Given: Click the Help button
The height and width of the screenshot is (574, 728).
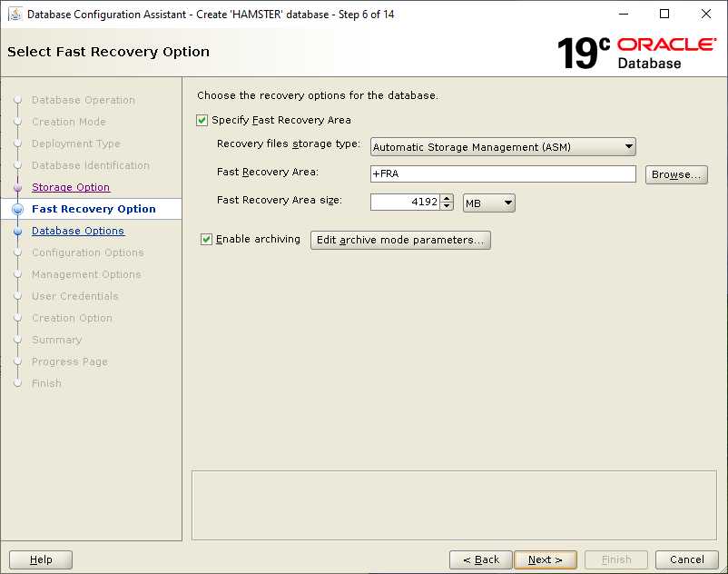Looking at the screenshot, I should tap(41, 559).
